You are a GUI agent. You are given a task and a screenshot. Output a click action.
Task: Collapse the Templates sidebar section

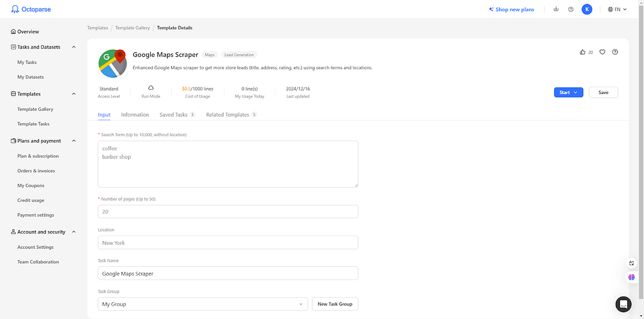tap(74, 94)
